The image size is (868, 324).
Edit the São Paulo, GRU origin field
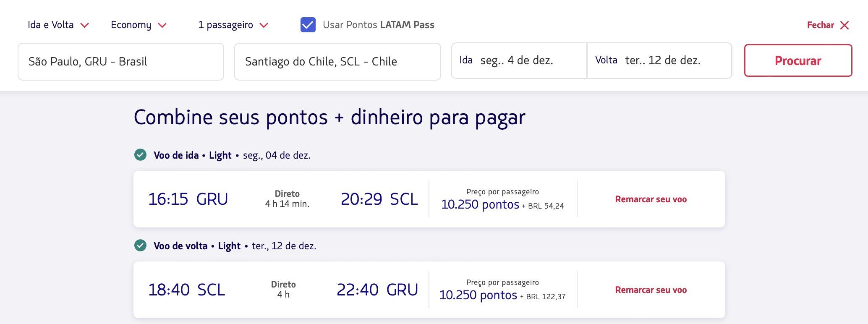pyautogui.click(x=121, y=62)
